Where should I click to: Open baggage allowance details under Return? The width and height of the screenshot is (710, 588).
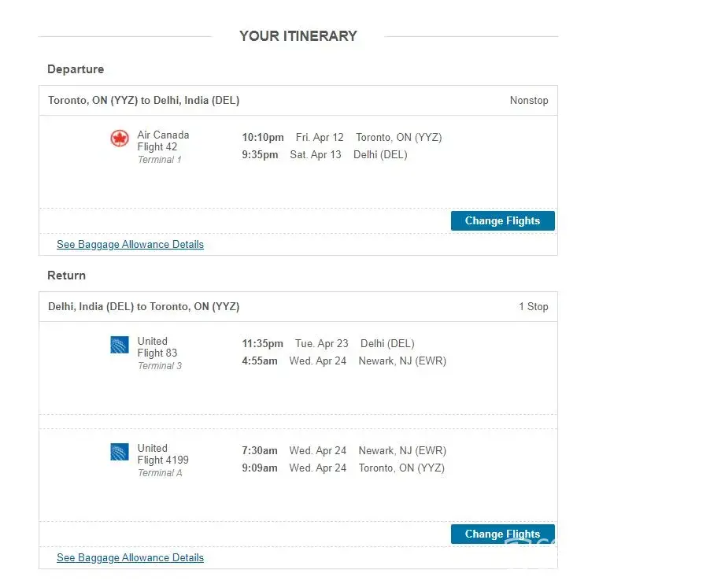pos(130,558)
